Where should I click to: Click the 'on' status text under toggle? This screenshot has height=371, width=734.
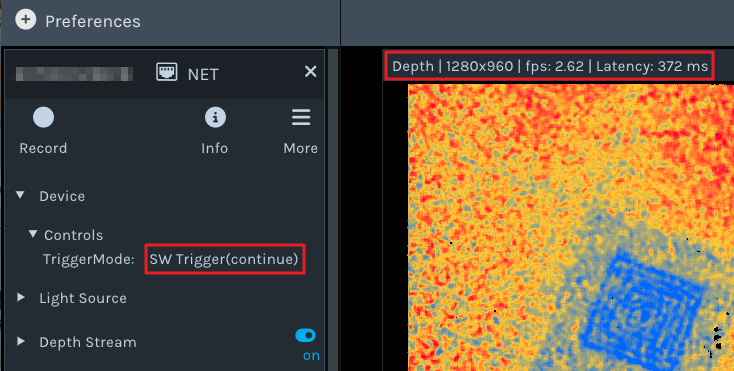tap(311, 356)
